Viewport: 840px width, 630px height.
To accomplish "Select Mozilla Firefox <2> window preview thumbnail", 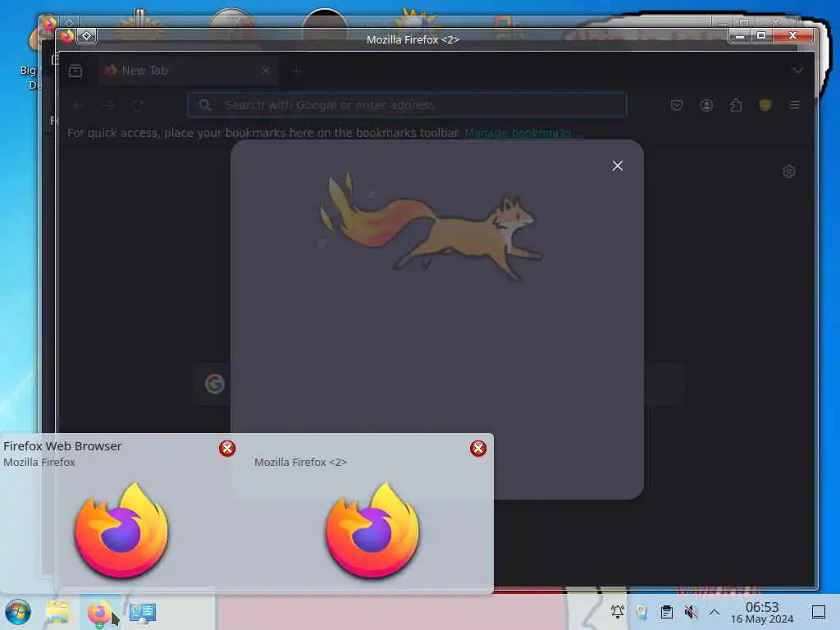I will pos(373,531).
